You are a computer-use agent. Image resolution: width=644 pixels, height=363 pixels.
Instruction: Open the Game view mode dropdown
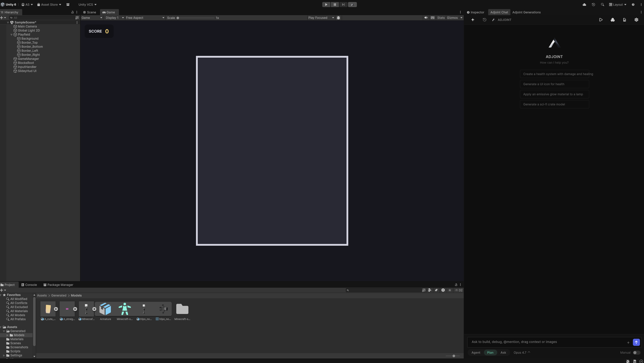pyautogui.click(x=92, y=18)
